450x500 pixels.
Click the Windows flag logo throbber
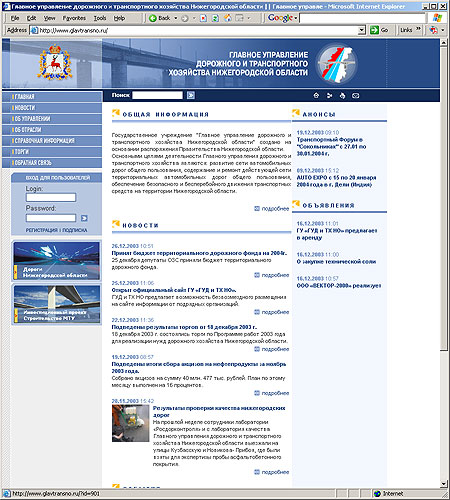click(437, 18)
